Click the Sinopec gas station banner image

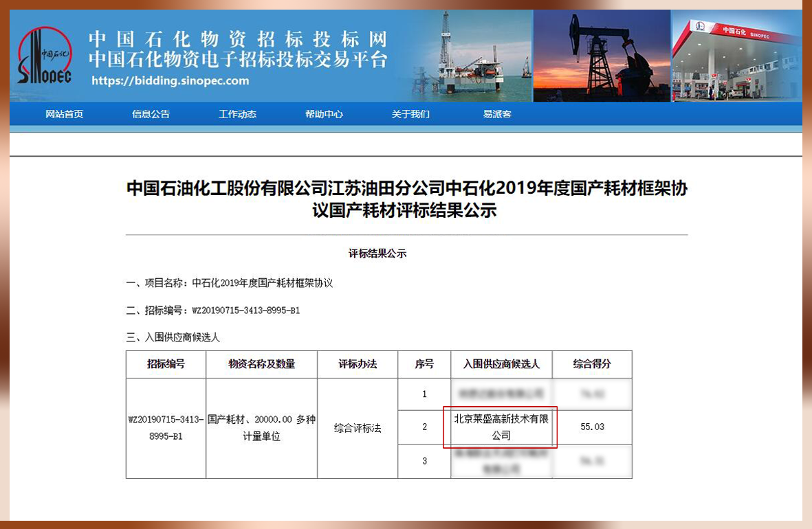tap(737, 56)
